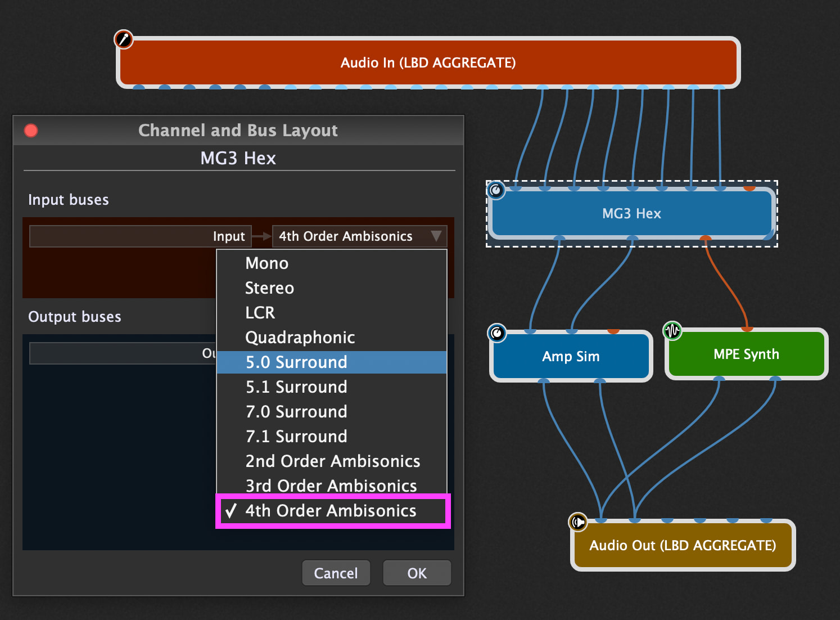
Task: Close the Channel and Bus Layout dialog
Action: pos(31,131)
